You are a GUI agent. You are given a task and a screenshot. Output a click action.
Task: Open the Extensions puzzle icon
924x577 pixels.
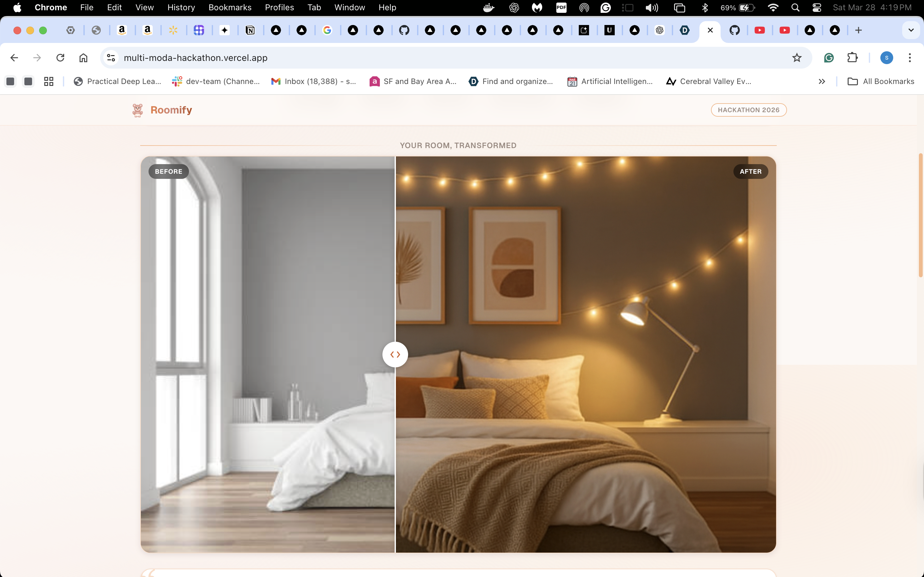pyautogui.click(x=852, y=58)
